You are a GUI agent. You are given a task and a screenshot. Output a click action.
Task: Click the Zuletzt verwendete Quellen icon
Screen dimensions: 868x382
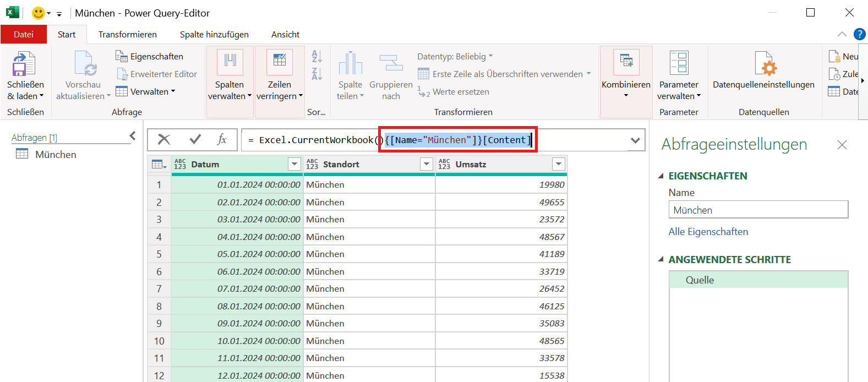click(834, 74)
